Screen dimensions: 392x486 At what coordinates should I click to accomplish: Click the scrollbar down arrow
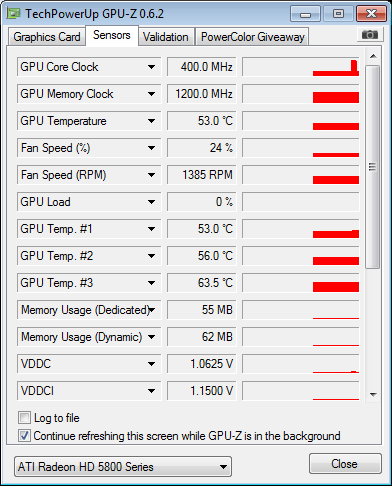pos(373,395)
